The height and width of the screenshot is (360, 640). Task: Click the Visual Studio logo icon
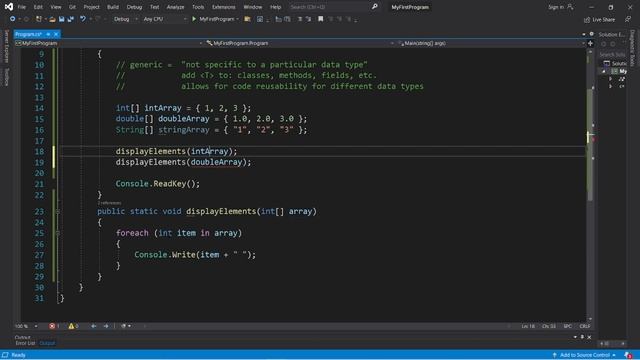tap(9, 7)
